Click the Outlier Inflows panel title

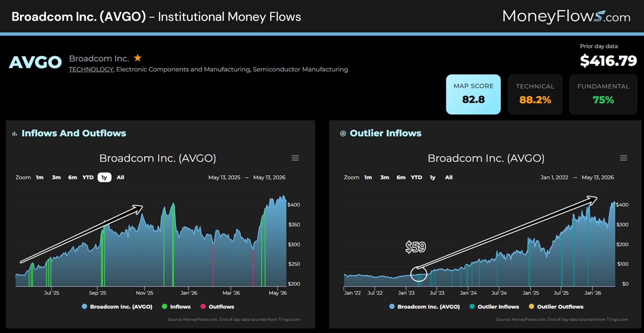386,133
